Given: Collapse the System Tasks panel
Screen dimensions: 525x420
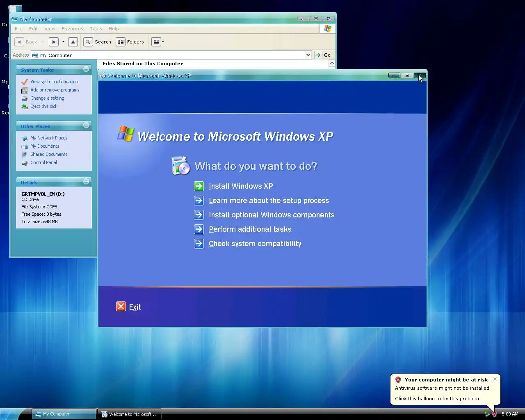Looking at the screenshot, I should click(x=86, y=69).
